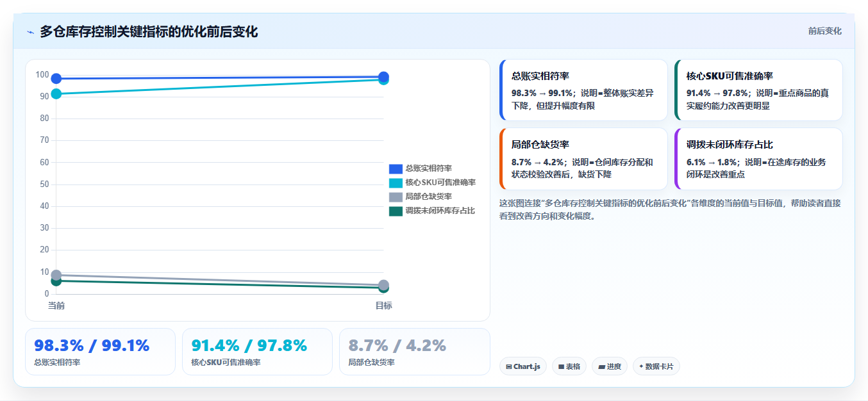Click 核心SKU可售准确率 label under cyan stat
868x401 pixels.
point(226,363)
